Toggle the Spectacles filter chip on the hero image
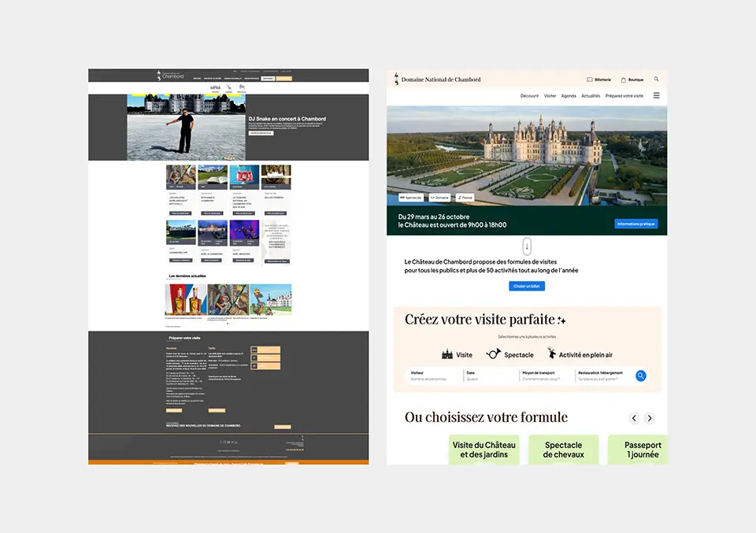The image size is (756, 533). click(411, 198)
